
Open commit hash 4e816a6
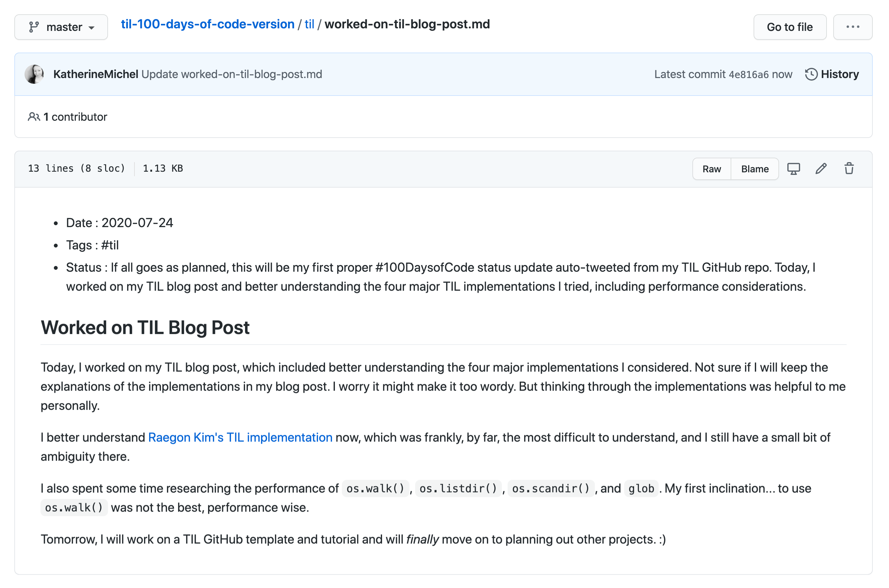click(748, 74)
